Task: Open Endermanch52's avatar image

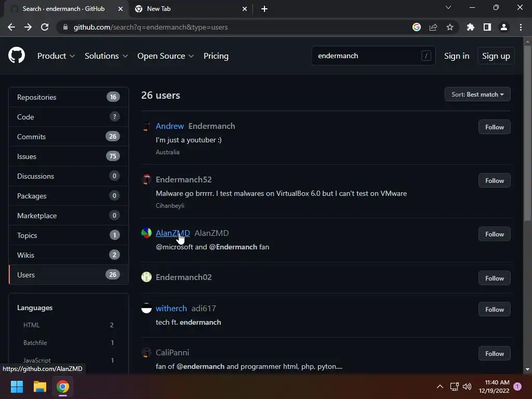Action: [147, 179]
